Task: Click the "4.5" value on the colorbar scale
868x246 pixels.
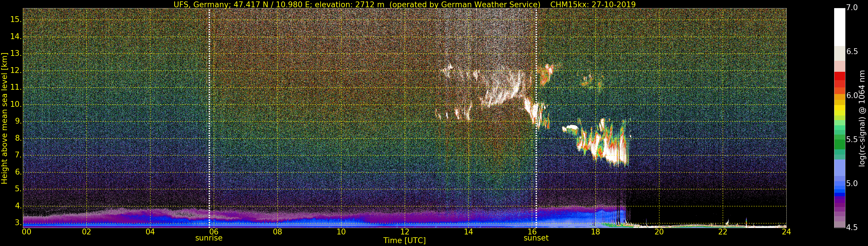Action: point(852,227)
